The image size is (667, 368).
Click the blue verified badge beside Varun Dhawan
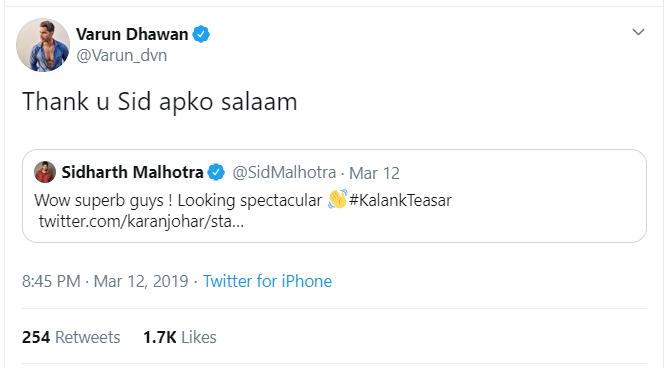point(201,34)
